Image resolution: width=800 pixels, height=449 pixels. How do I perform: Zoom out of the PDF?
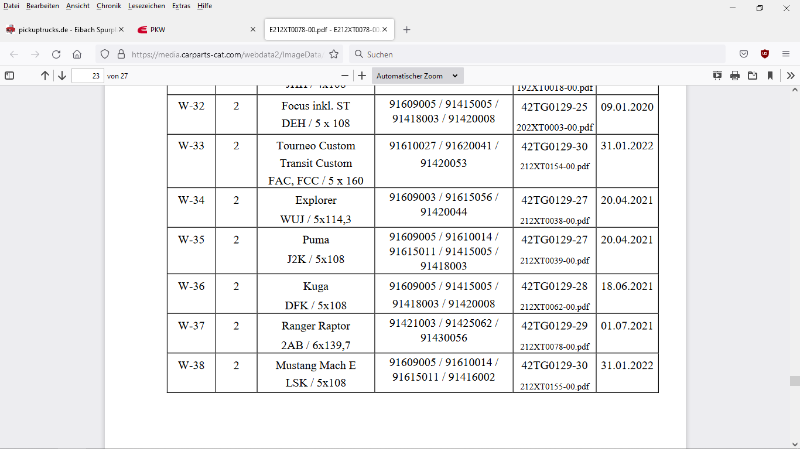pos(344,76)
